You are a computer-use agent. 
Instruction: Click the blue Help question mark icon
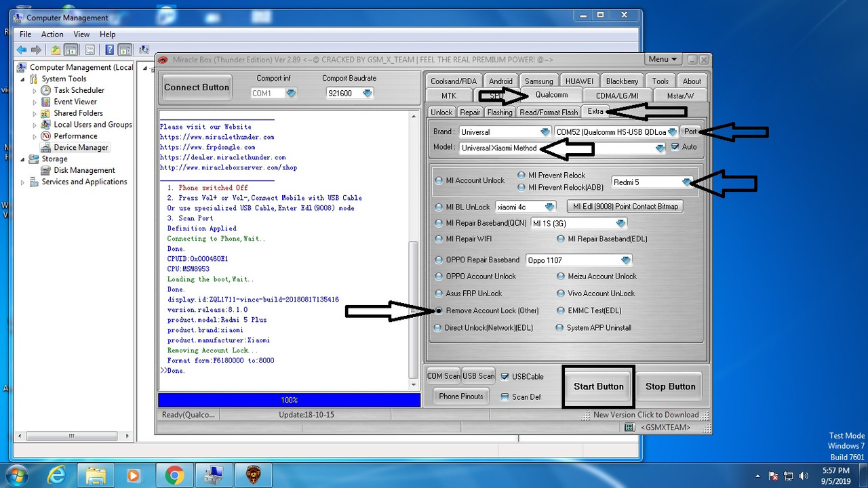click(x=109, y=49)
